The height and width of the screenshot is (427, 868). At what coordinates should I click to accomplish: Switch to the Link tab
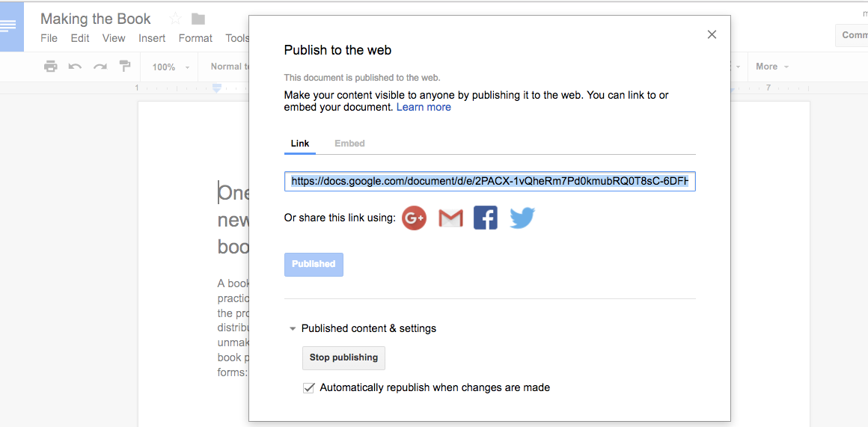point(300,144)
